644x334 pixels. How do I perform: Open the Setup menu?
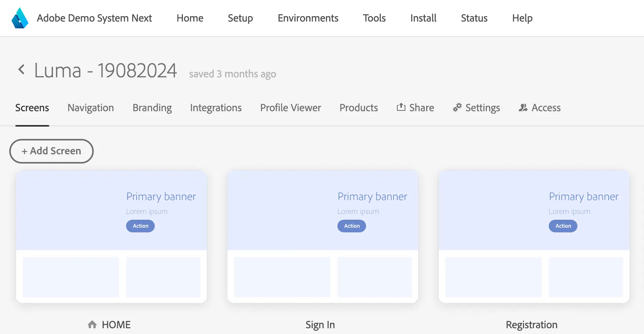(x=241, y=18)
